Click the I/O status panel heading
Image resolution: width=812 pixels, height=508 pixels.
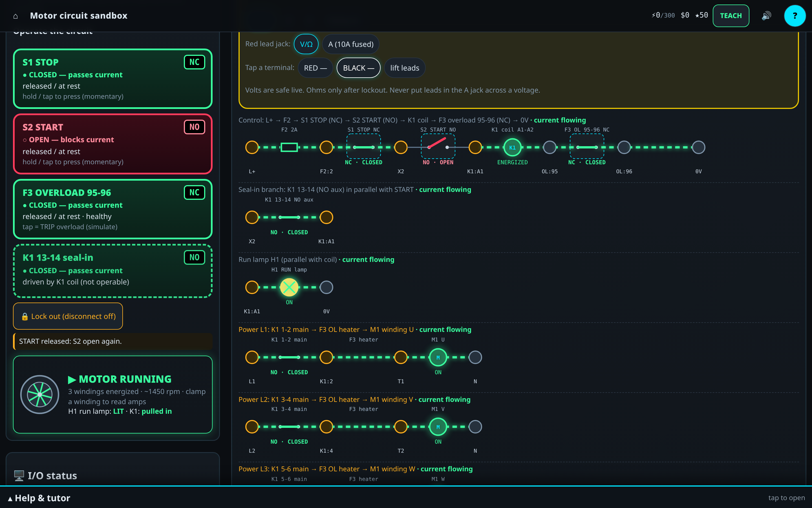click(x=45, y=476)
